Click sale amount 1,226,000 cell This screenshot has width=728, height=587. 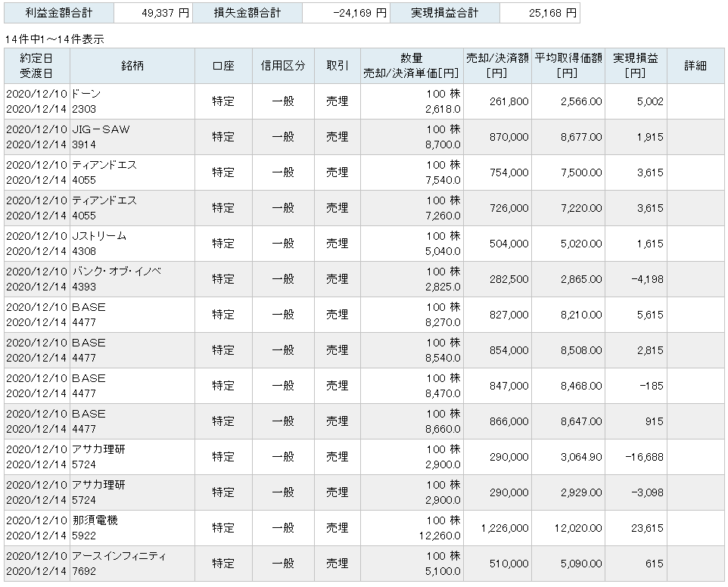point(497,528)
